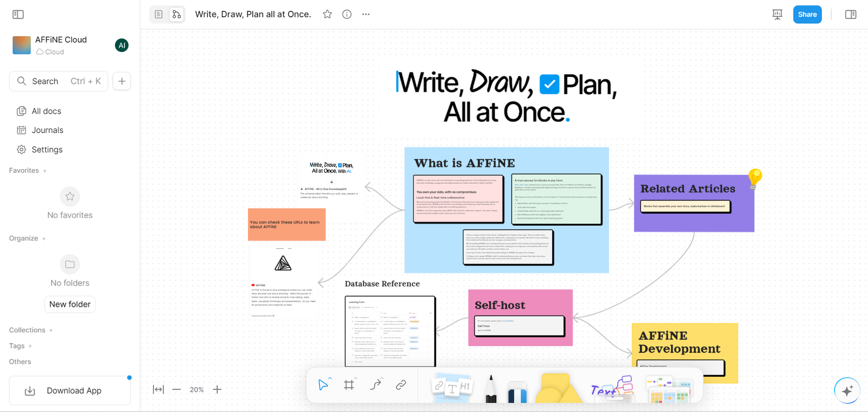Select the AFFiNE Development heading
The height and width of the screenshot is (412, 868).
(679, 342)
